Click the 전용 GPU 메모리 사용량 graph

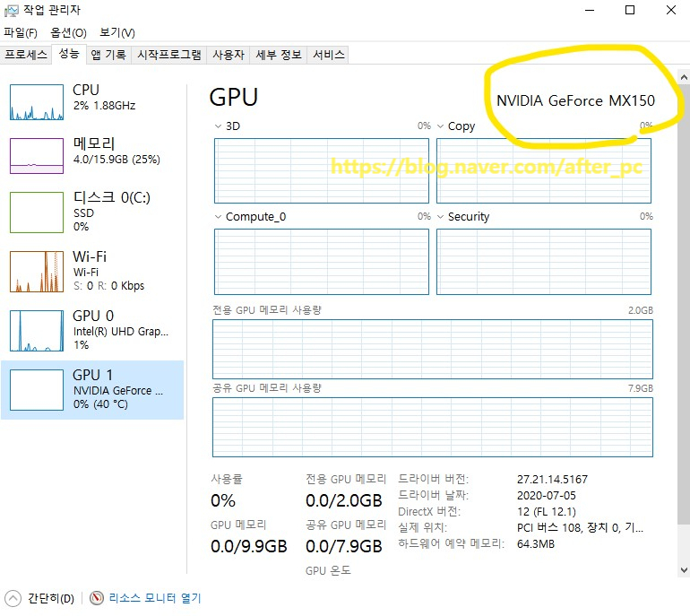433,349
